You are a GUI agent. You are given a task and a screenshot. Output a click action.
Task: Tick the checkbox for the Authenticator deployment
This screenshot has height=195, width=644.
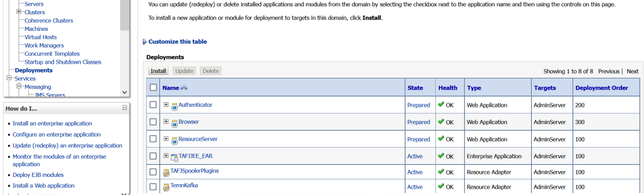[x=153, y=105]
